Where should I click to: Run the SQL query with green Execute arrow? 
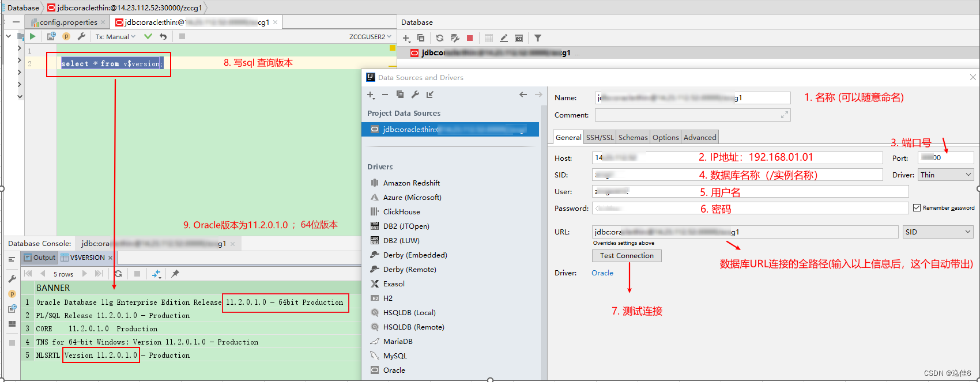(x=33, y=36)
